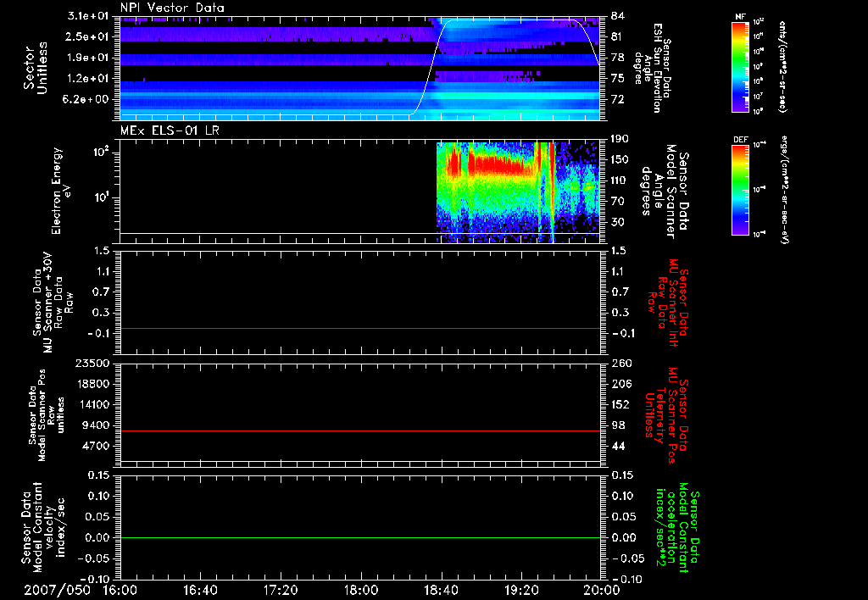Click the 17:20 time tick label

[x=280, y=589]
